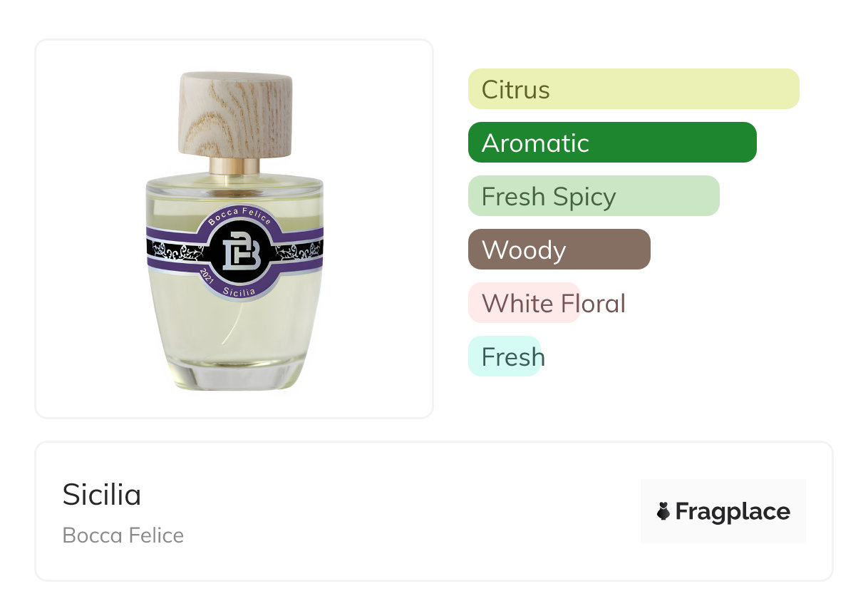
Task: Click the curved 'Bocca Felice' text on the bottle label
Action: [239, 215]
